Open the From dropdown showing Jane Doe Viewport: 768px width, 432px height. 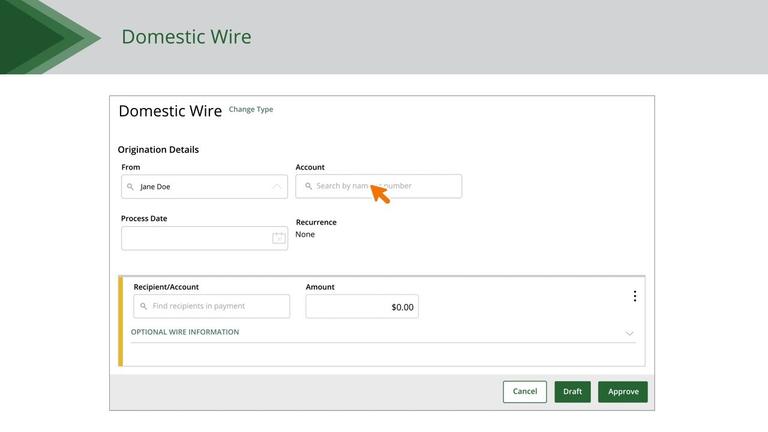pos(204,187)
